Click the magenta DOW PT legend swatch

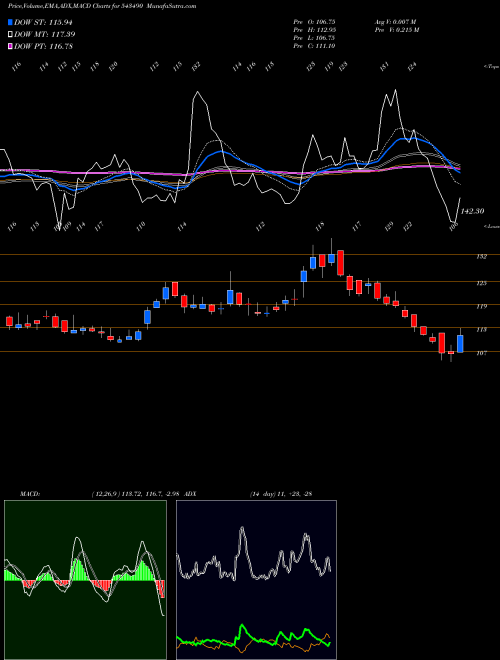pos(10,46)
